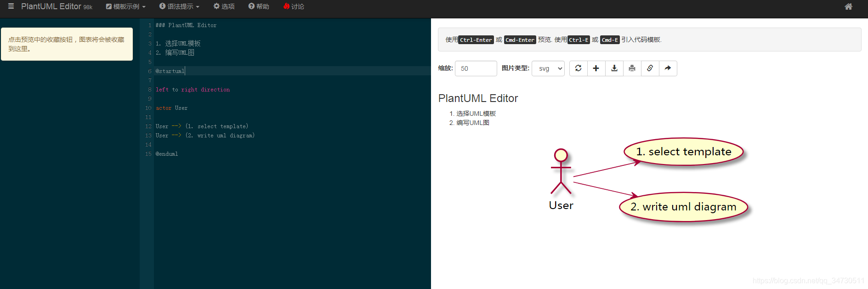Screen dimensions: 868x289
Task: Open the 帮助 help menu
Action: coord(259,6)
